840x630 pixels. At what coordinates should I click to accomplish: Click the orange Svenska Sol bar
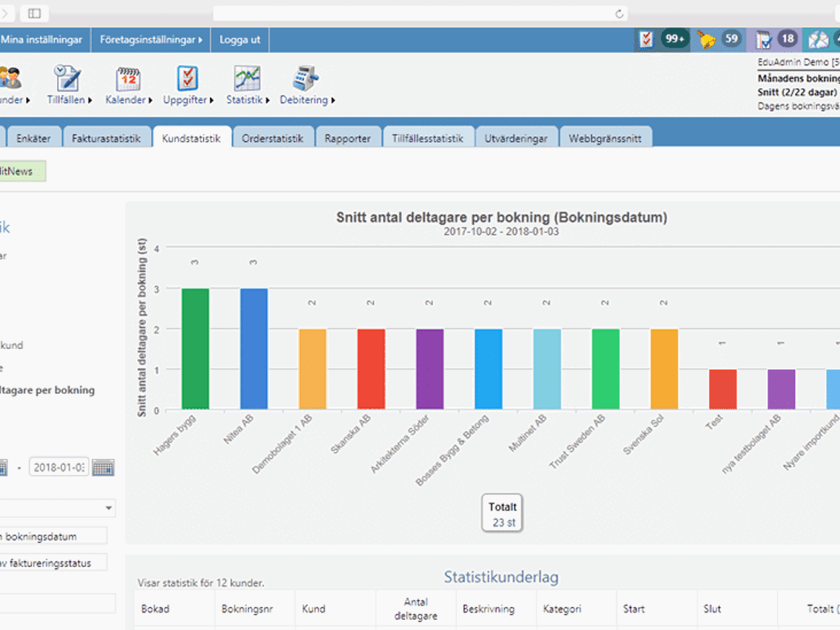[x=664, y=369]
